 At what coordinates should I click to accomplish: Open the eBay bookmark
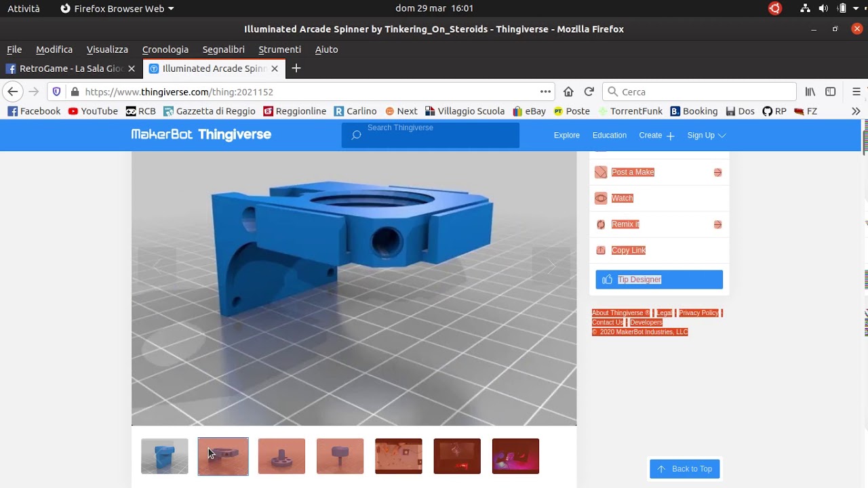pyautogui.click(x=529, y=111)
